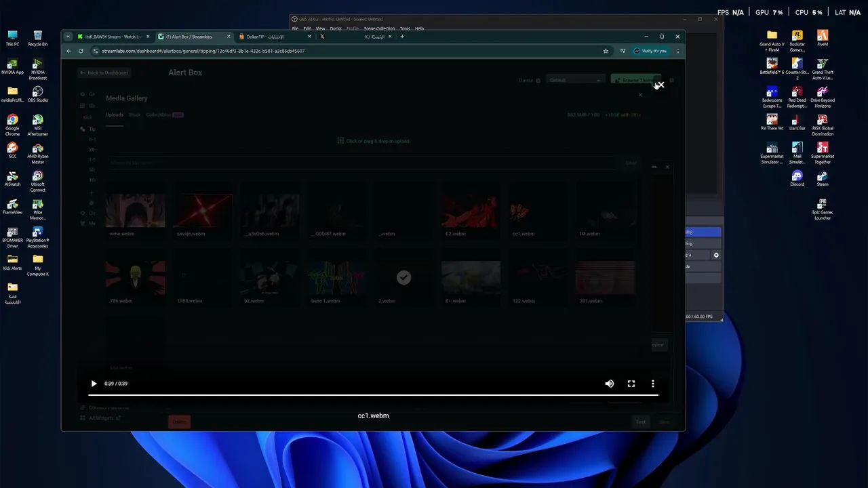Reload the Streamlabs page

[x=81, y=51]
